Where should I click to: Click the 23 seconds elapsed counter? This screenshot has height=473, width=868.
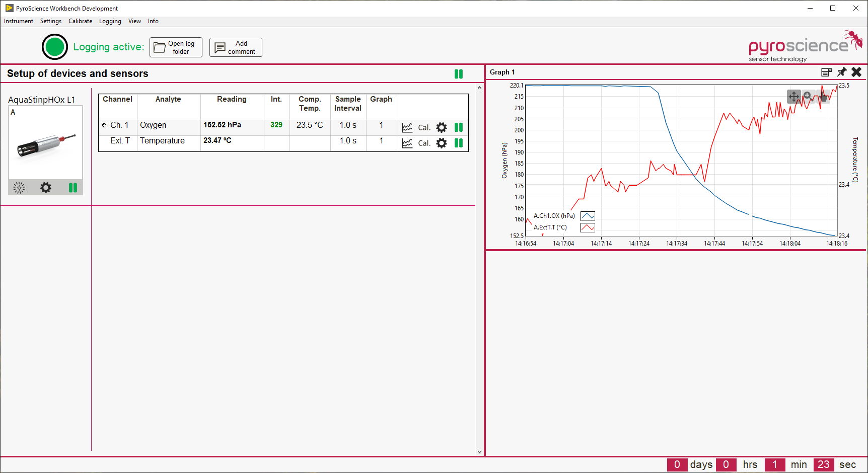pos(824,464)
